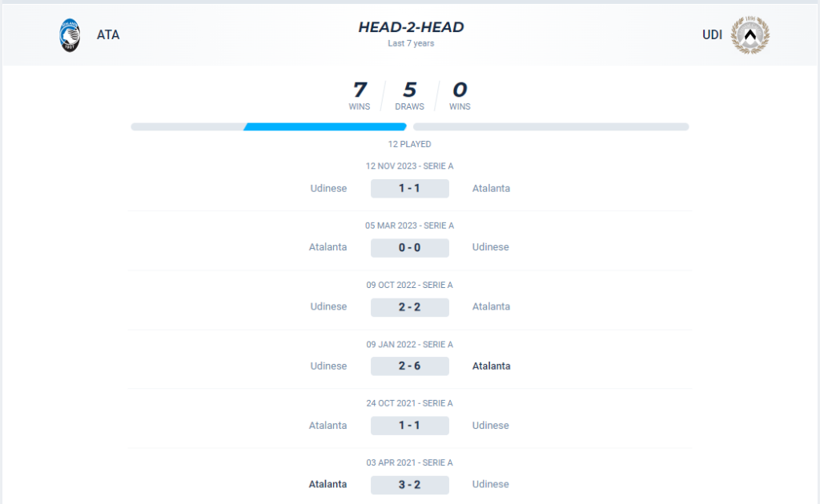Click the 7 wins counter
This screenshot has height=504, width=820.
click(360, 95)
